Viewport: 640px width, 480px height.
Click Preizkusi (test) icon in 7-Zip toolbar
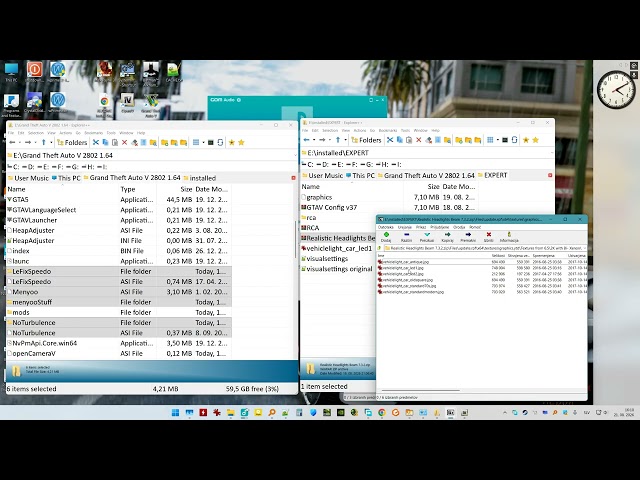pyautogui.click(x=427, y=235)
